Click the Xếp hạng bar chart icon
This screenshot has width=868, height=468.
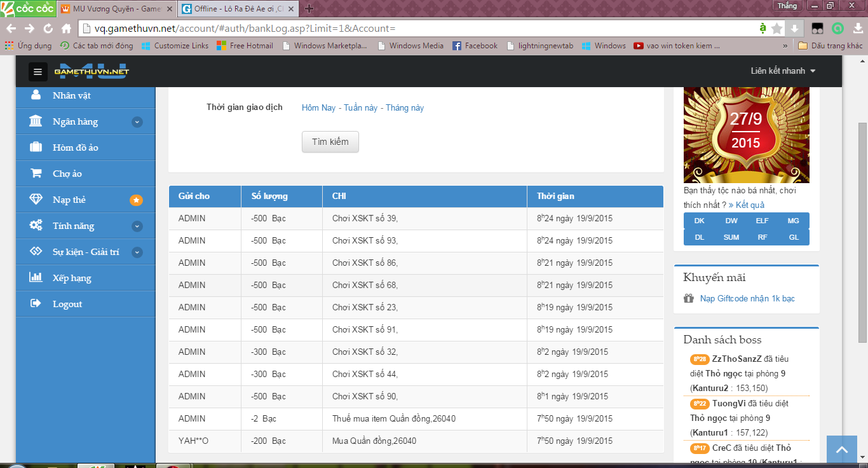pos(36,278)
